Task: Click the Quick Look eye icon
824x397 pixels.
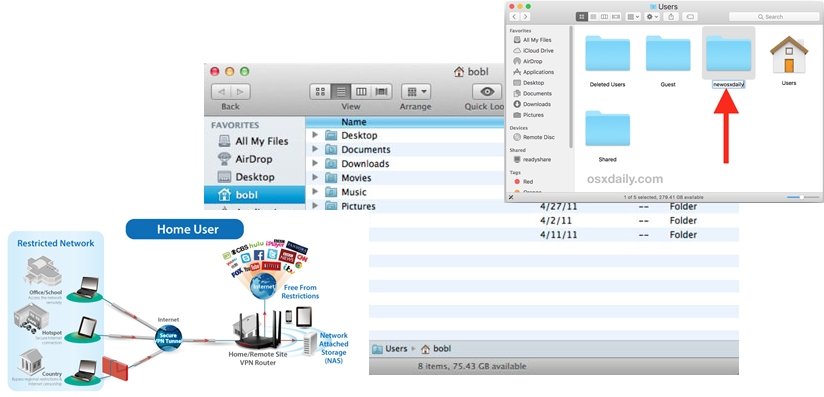Action: [x=487, y=91]
